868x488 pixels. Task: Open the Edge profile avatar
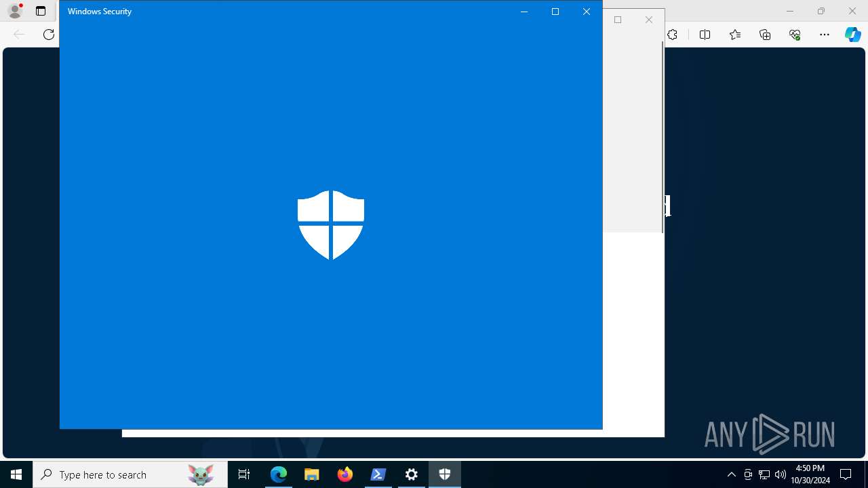(15, 11)
